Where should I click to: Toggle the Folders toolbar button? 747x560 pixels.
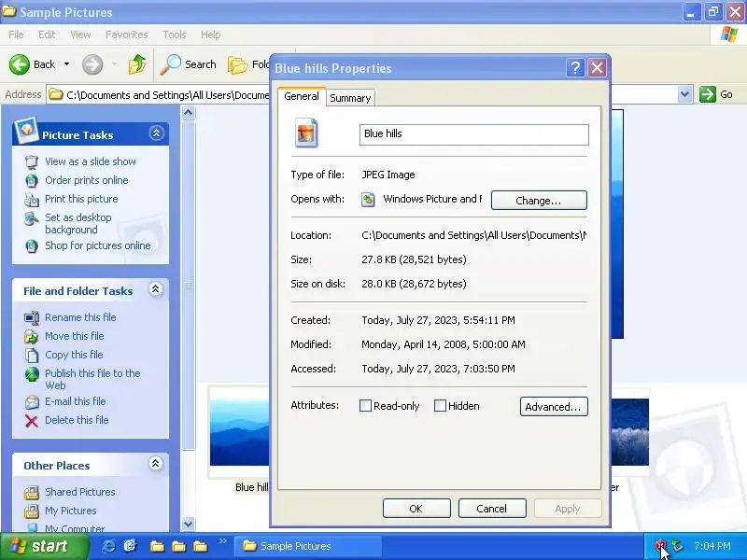tap(248, 64)
